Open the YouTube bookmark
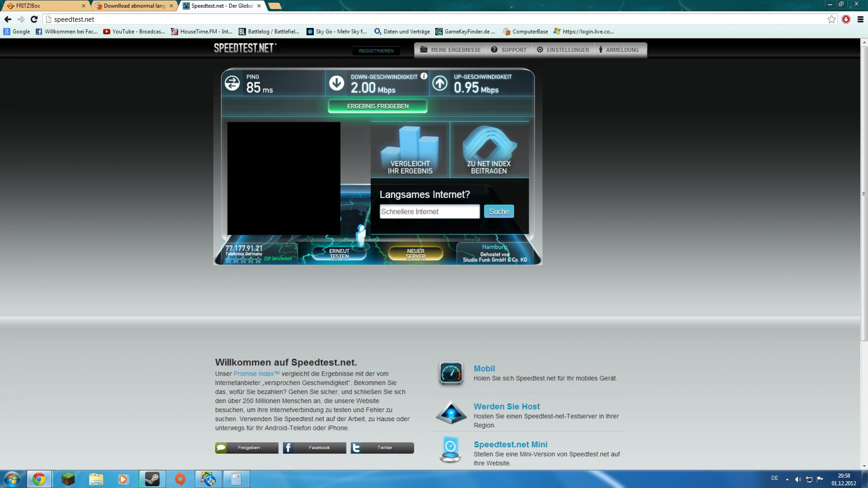 pyautogui.click(x=134, y=32)
